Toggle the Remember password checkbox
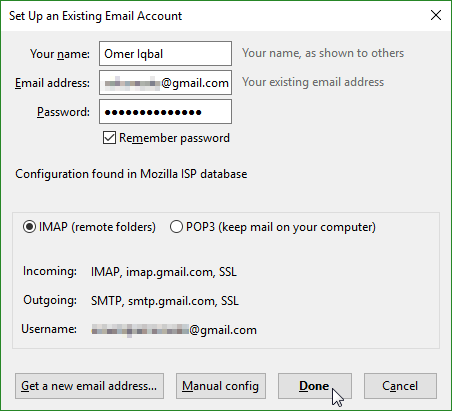452x411 pixels. tap(109, 138)
